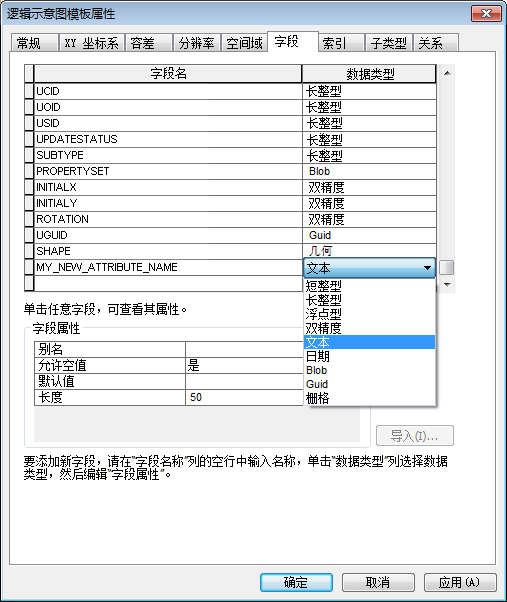Image resolution: width=507 pixels, height=602 pixels.
Task: Click the 长度 value 50
Action: pyautogui.click(x=244, y=397)
